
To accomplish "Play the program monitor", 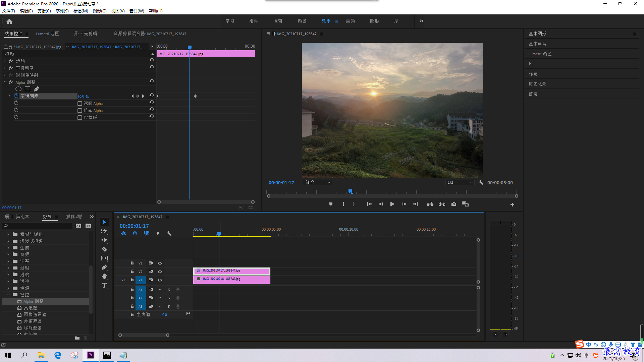I will [392, 204].
